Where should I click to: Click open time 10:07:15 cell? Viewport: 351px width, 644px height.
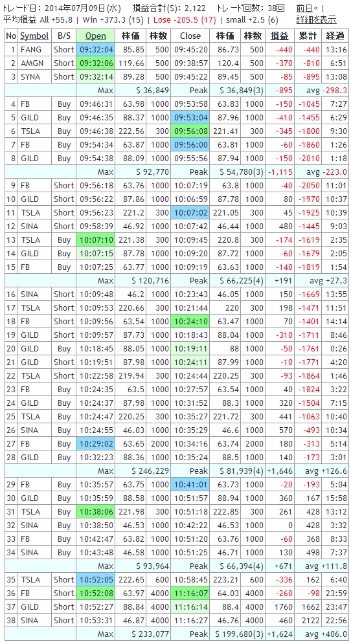(x=95, y=253)
